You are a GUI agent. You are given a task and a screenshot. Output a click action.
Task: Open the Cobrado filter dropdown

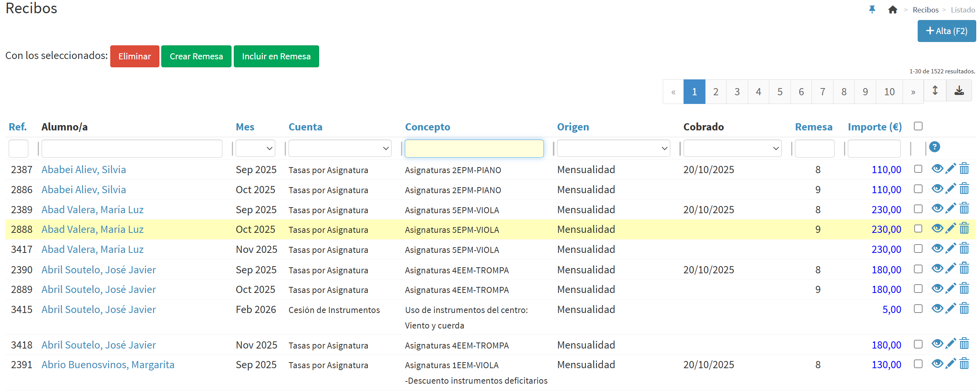pos(732,149)
